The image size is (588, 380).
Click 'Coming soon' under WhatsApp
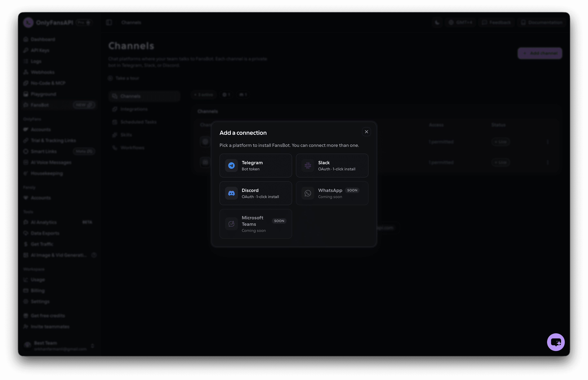coord(330,197)
